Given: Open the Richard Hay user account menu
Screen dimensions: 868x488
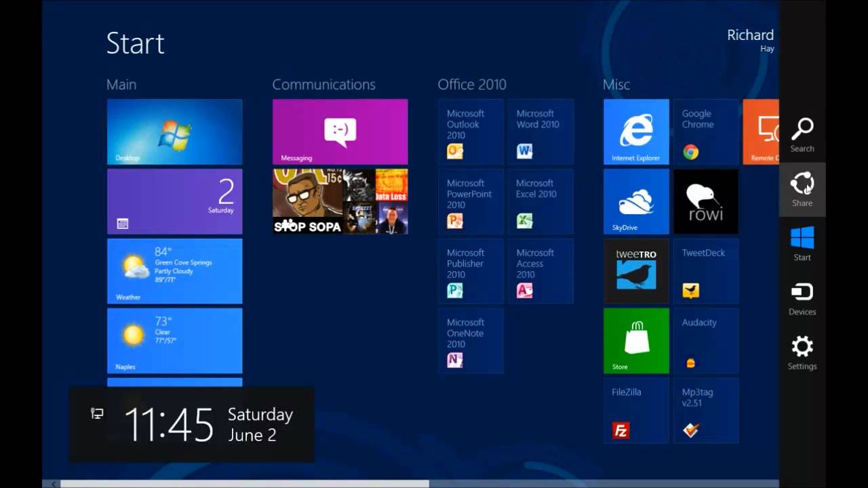Looking at the screenshot, I should point(750,40).
